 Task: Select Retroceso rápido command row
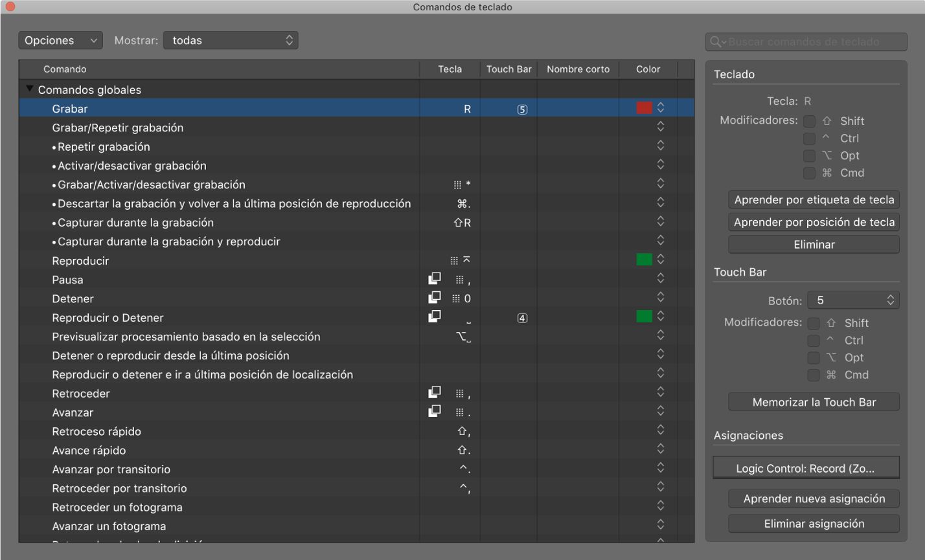(356, 431)
